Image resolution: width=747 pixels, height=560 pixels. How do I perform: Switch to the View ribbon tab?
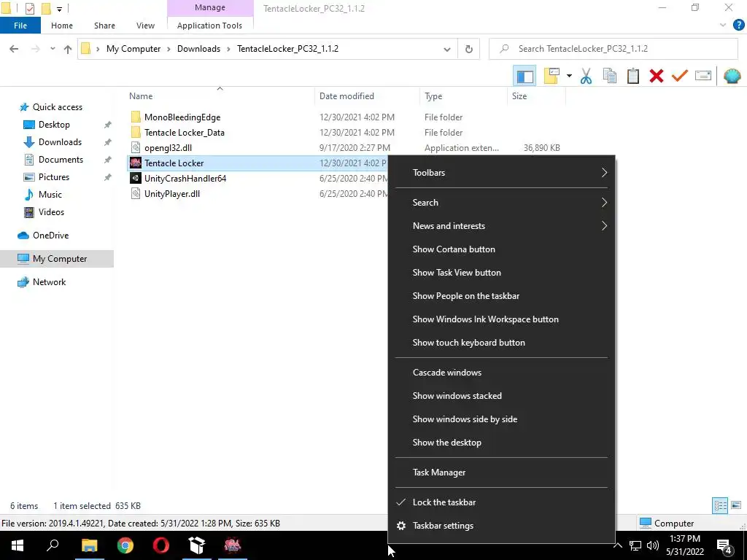[145, 26]
